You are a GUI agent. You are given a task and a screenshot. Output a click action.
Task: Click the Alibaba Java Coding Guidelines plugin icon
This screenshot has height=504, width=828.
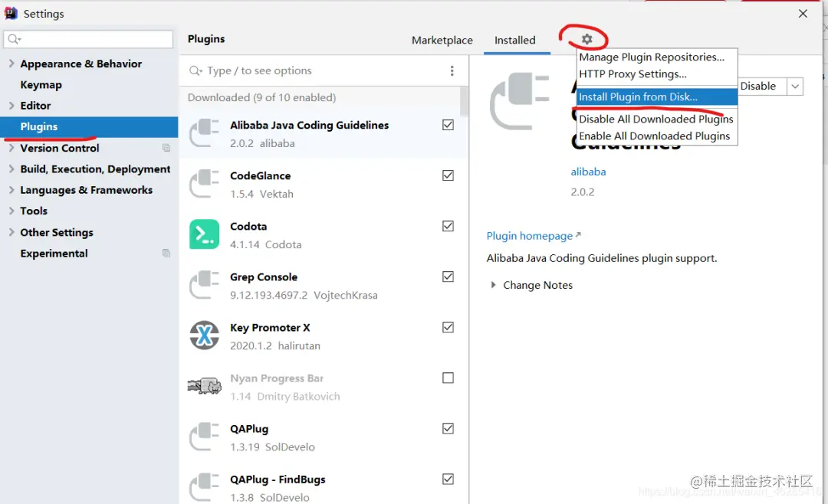[205, 133]
